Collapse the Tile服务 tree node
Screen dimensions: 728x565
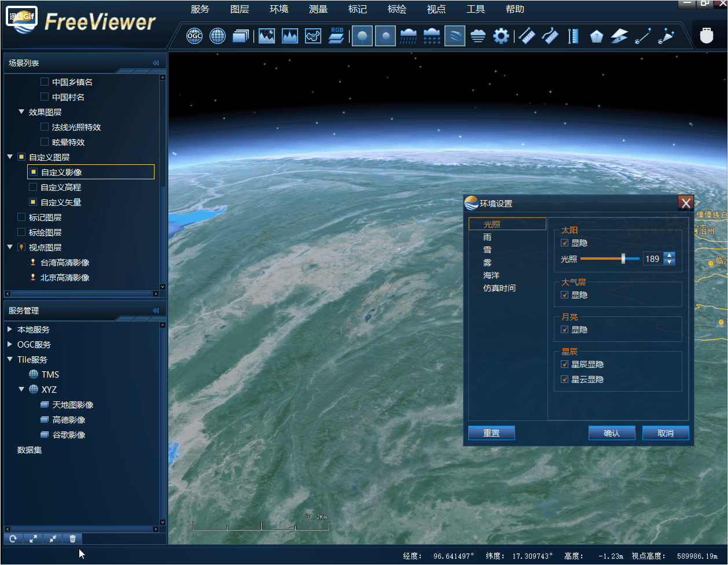pyautogui.click(x=10, y=360)
